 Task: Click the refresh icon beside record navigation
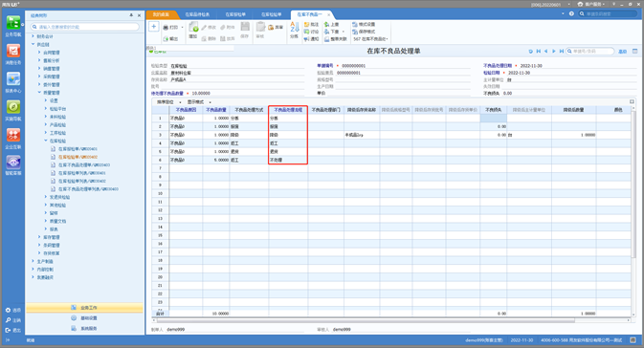point(531,52)
